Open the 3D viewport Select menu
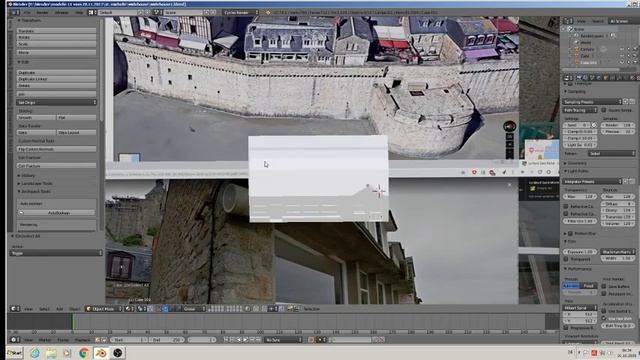 pyautogui.click(x=44, y=309)
